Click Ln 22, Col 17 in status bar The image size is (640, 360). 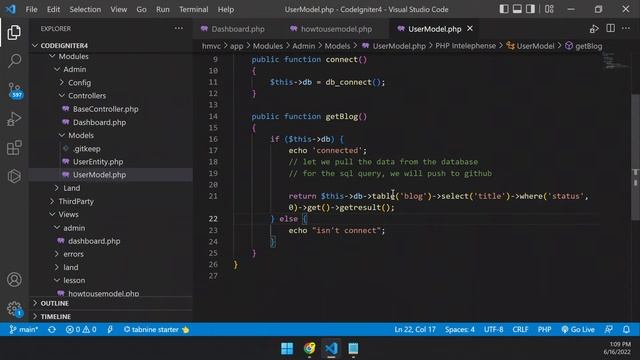click(x=415, y=329)
